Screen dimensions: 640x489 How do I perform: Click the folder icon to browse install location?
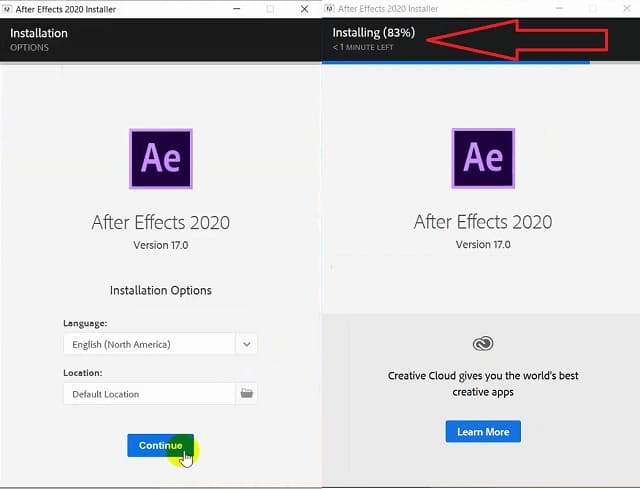point(247,393)
